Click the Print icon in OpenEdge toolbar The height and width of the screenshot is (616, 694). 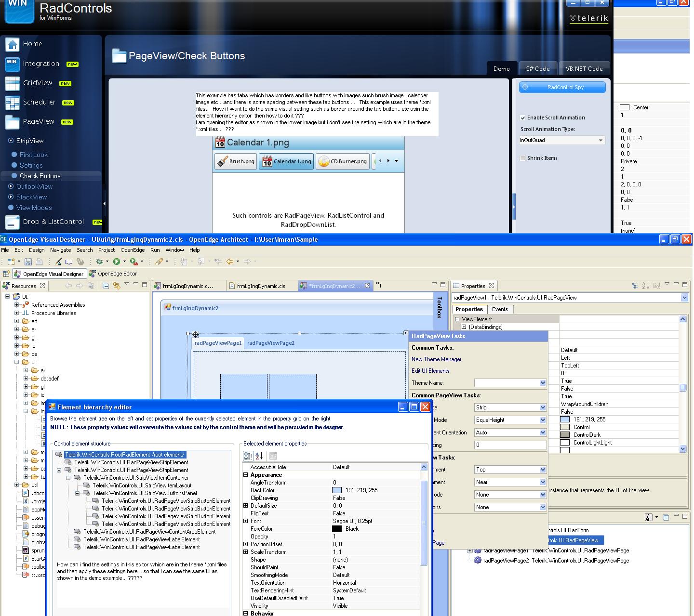tap(39, 262)
